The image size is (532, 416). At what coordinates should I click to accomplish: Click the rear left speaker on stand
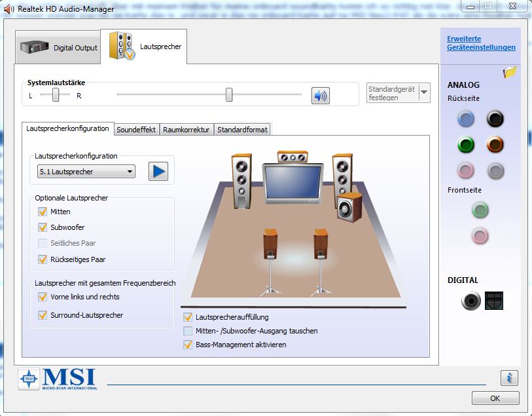(270, 263)
